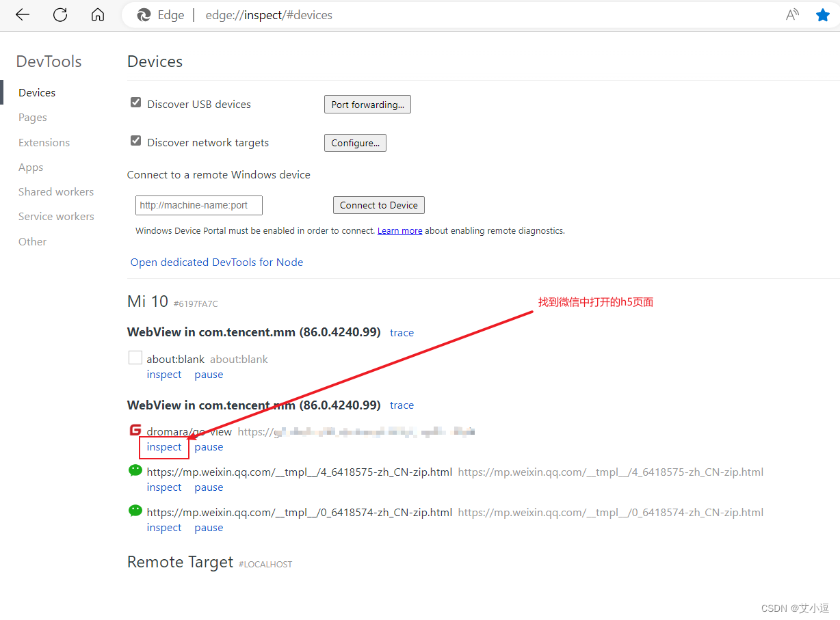The width and height of the screenshot is (840, 620).
Task: Click the WeChat icon for 4_6418575 page
Action: (x=135, y=470)
